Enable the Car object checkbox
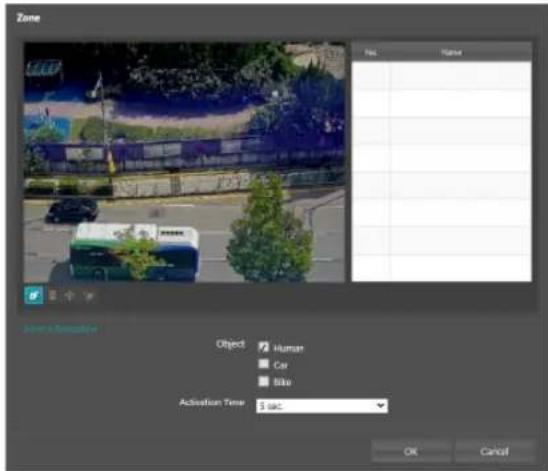This screenshot has height=471, width=548. (264, 364)
